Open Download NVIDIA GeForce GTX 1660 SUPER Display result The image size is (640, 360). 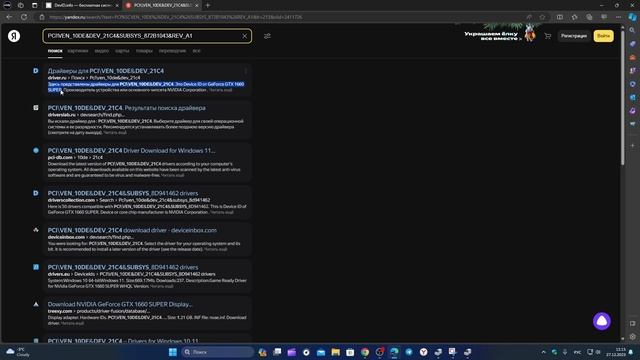120,304
